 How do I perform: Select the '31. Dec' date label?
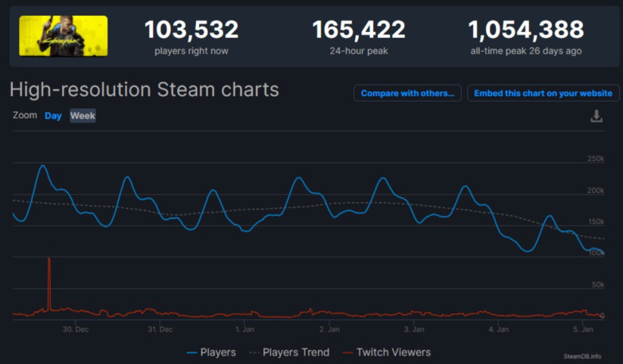point(160,329)
